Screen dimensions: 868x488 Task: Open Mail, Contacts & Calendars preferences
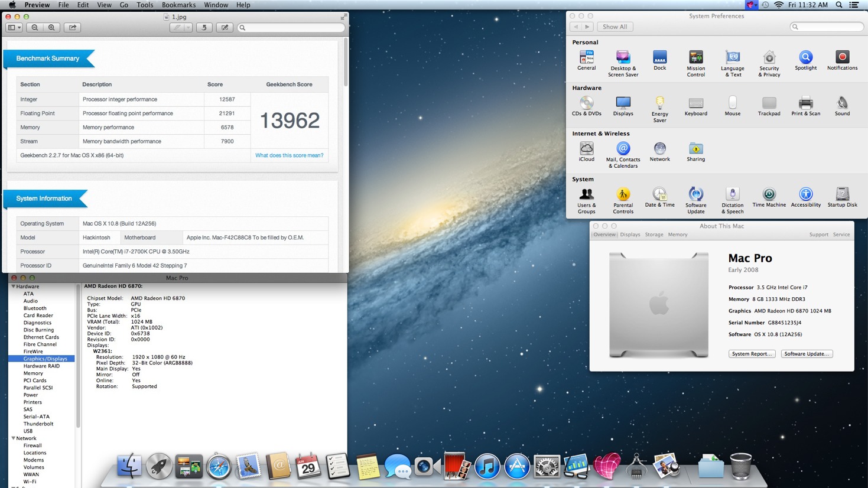click(623, 155)
